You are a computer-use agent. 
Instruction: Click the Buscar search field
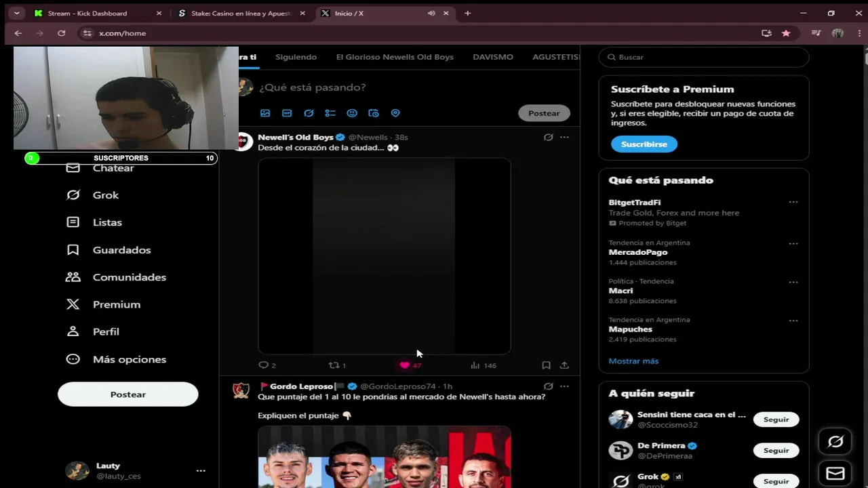(704, 57)
